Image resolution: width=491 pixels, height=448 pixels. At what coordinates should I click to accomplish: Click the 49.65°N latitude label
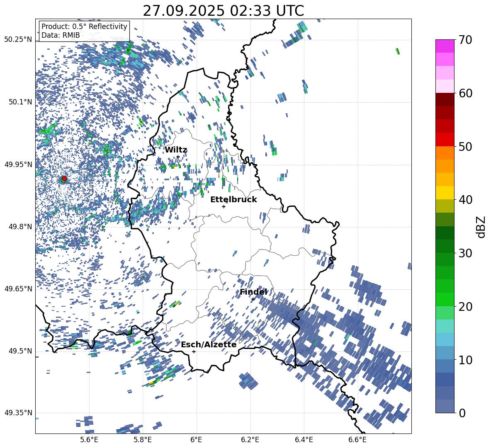18,289
